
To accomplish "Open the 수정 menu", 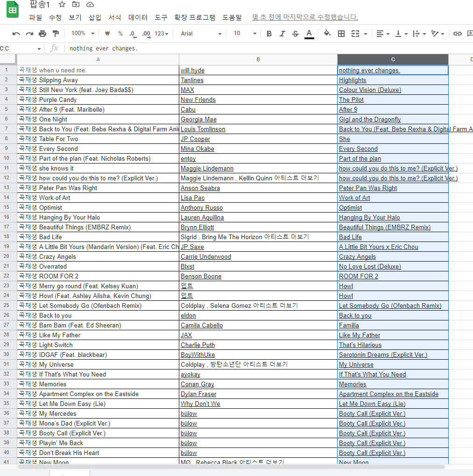I will tap(55, 17).
